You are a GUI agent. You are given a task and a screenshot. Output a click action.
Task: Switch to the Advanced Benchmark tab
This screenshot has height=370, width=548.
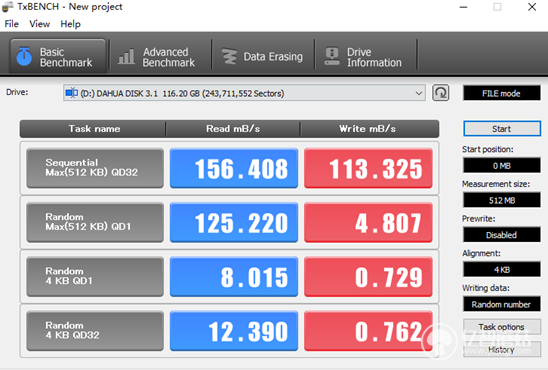[x=160, y=57]
